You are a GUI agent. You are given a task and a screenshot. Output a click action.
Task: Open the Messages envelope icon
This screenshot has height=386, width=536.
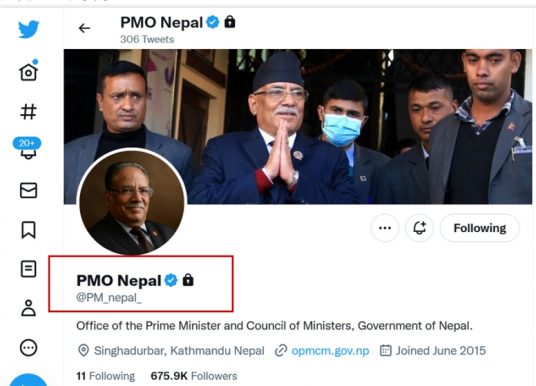tap(28, 190)
